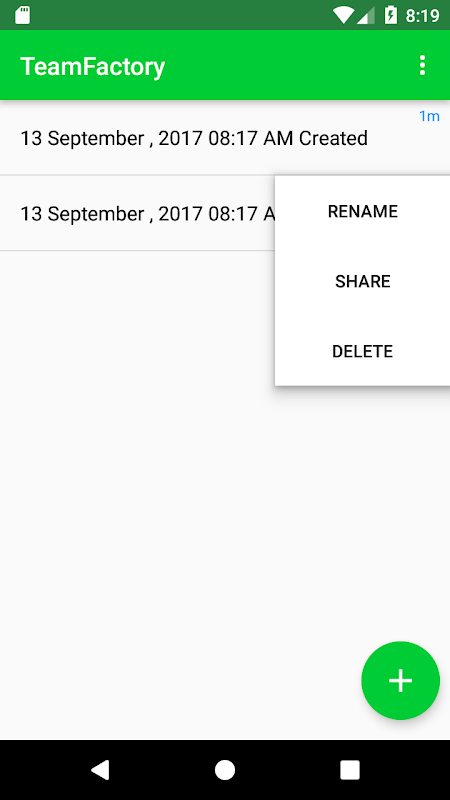Tap the battery charging status icon
This screenshot has height=800, width=450.
click(x=391, y=15)
